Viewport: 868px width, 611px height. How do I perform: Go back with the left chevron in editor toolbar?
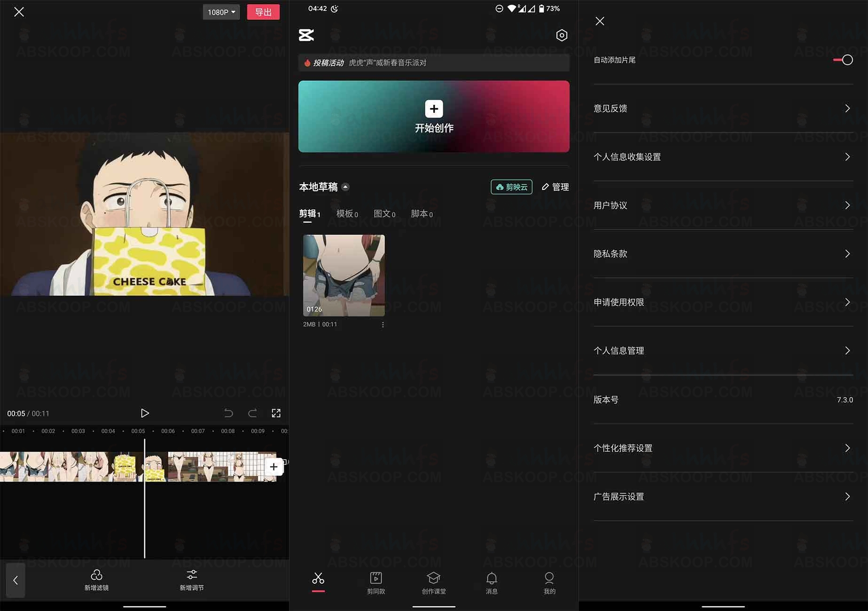pyautogui.click(x=16, y=580)
